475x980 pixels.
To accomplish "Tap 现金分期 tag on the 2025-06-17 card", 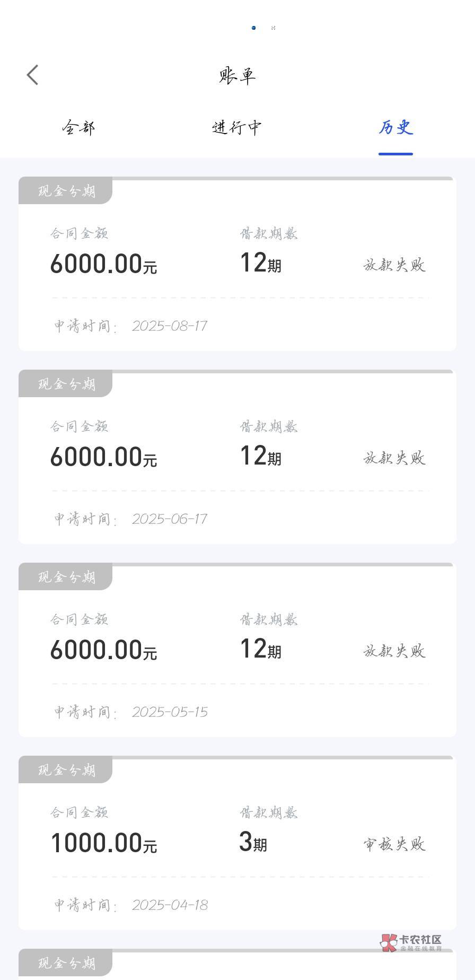I will tap(66, 384).
